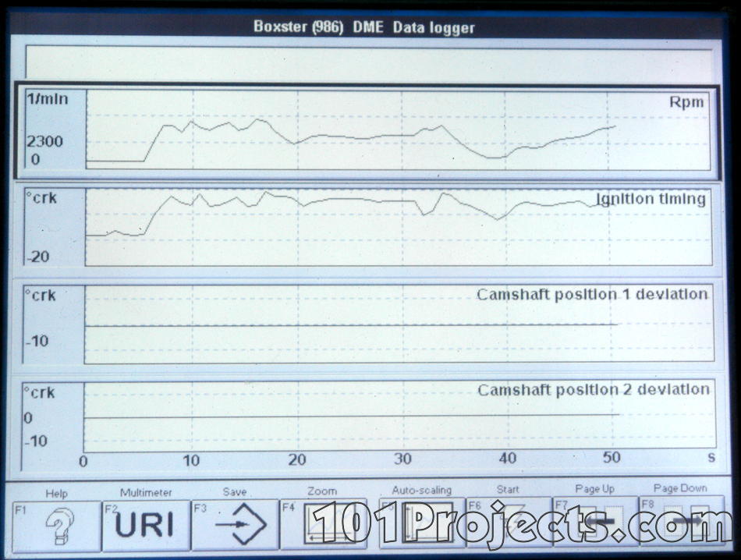Screen dimensions: 741x560
Task: Click the empty message field below the title
Action: click(x=369, y=62)
